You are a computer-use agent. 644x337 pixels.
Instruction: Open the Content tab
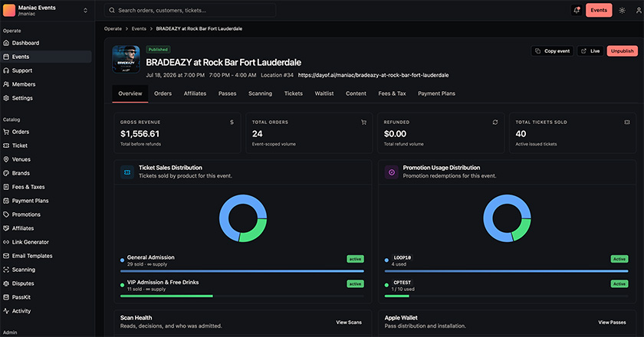356,93
